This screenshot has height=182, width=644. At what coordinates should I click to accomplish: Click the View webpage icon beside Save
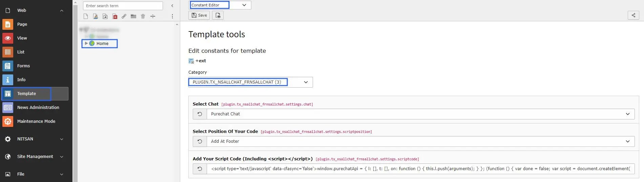pos(218,15)
